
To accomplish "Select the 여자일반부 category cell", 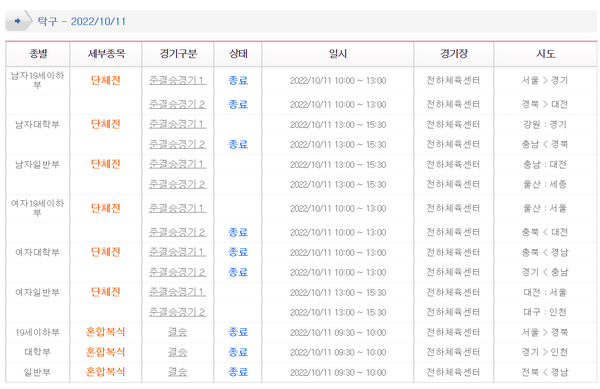I will (x=38, y=292).
